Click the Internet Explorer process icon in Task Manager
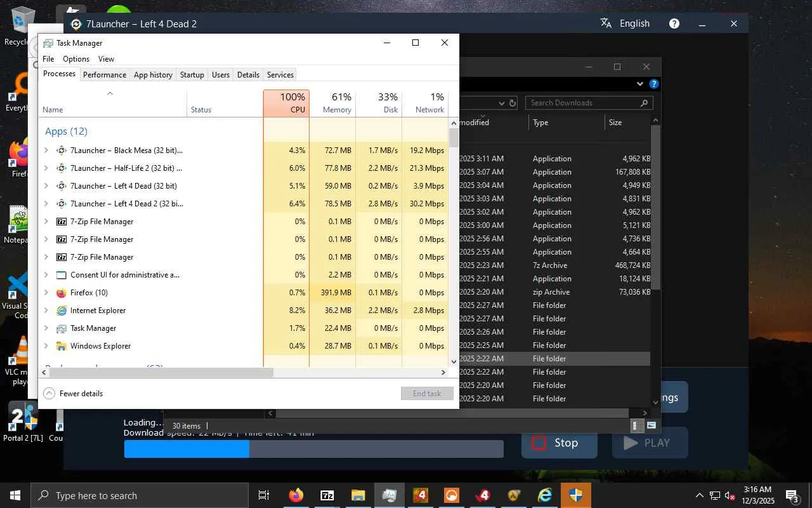This screenshot has width=812, height=508. tap(62, 311)
